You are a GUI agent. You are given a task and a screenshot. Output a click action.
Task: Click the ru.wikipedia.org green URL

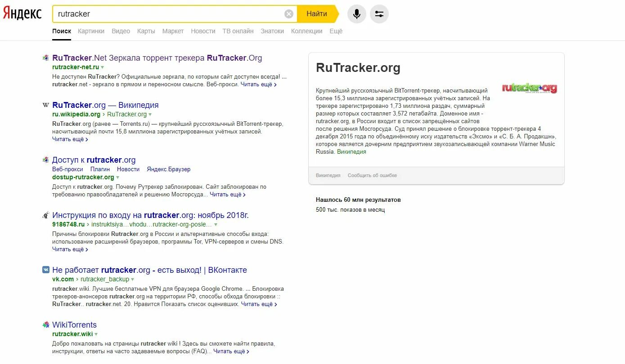(x=76, y=115)
